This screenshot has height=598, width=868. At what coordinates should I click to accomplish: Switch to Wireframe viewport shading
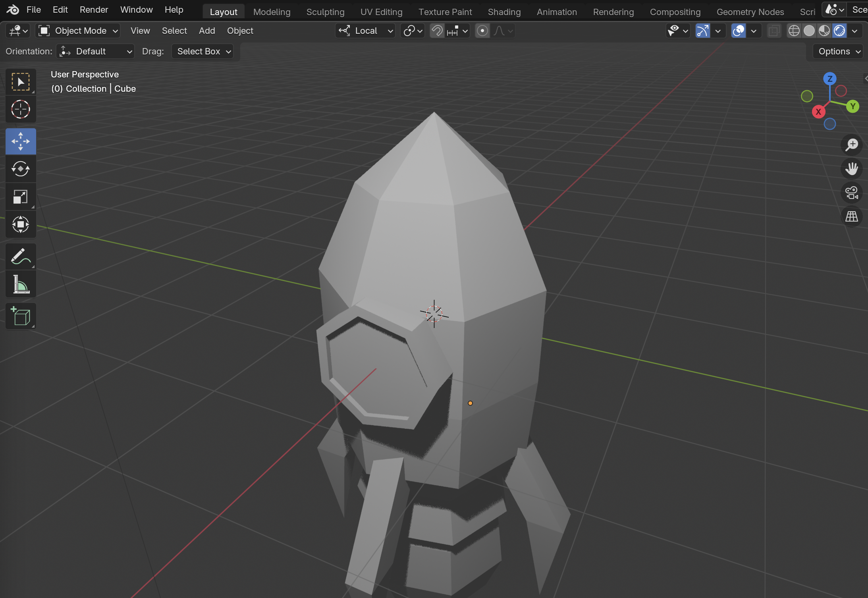pos(794,31)
